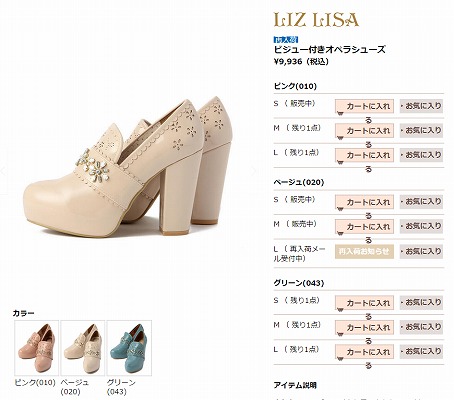
Task: Add Green size M to cart
Action: click(x=364, y=327)
